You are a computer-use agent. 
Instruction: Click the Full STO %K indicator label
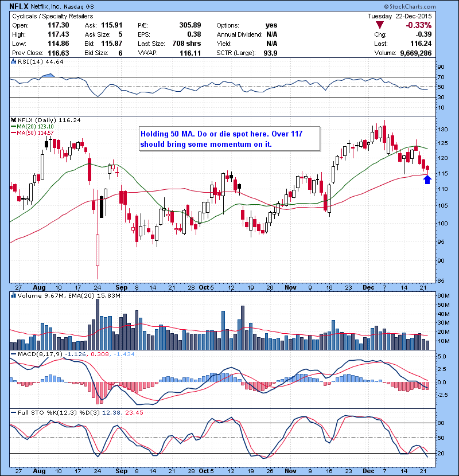(33, 411)
